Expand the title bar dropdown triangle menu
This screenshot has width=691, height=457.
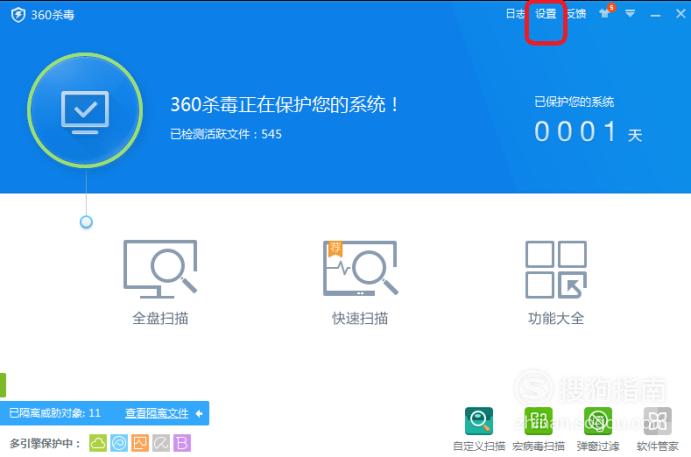(630, 14)
